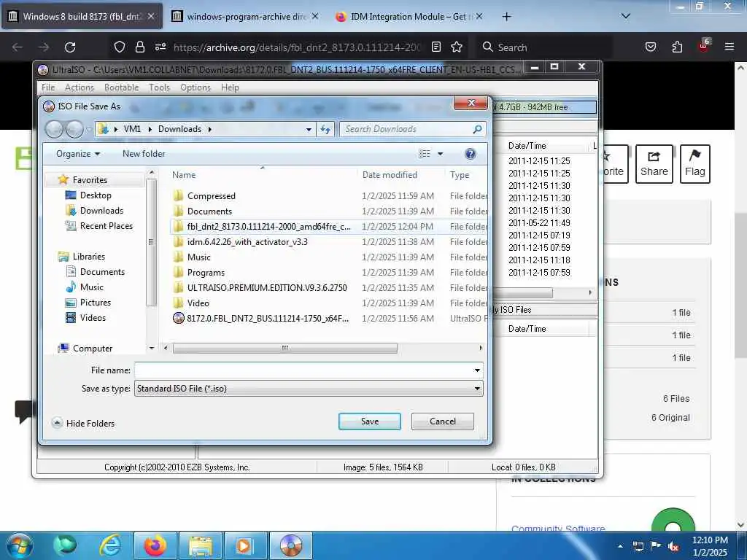747x560 pixels.
Task: Open UltraISO Tools menu
Action: [159, 87]
